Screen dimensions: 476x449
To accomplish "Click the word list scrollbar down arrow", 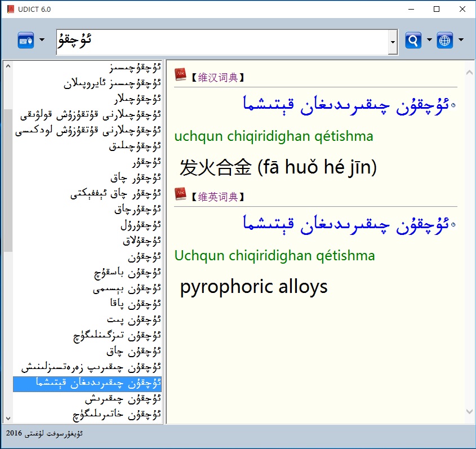I will point(8,418).
